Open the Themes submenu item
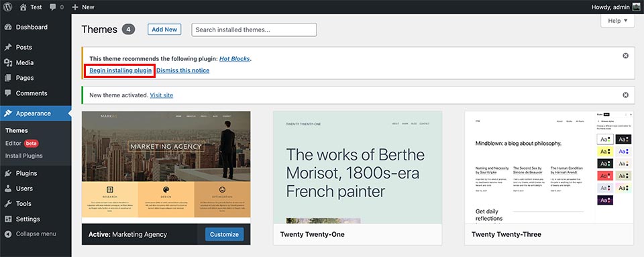 click(x=16, y=131)
